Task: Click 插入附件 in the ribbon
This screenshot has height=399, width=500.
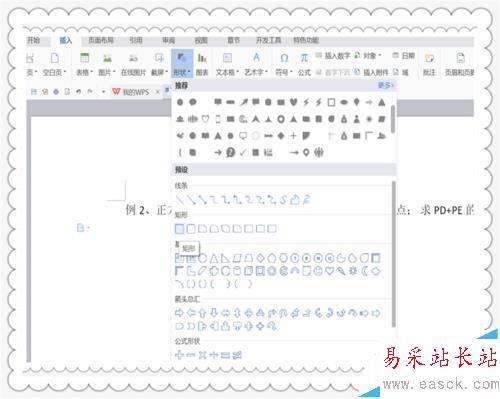Action: (x=371, y=72)
